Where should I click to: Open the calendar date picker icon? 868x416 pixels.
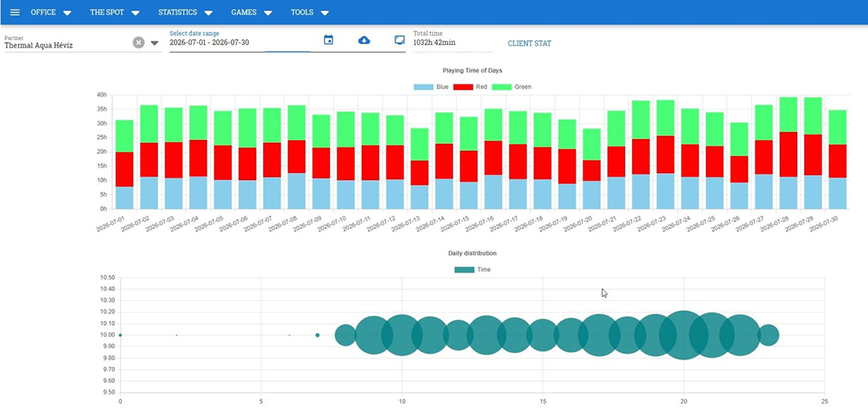coord(328,40)
